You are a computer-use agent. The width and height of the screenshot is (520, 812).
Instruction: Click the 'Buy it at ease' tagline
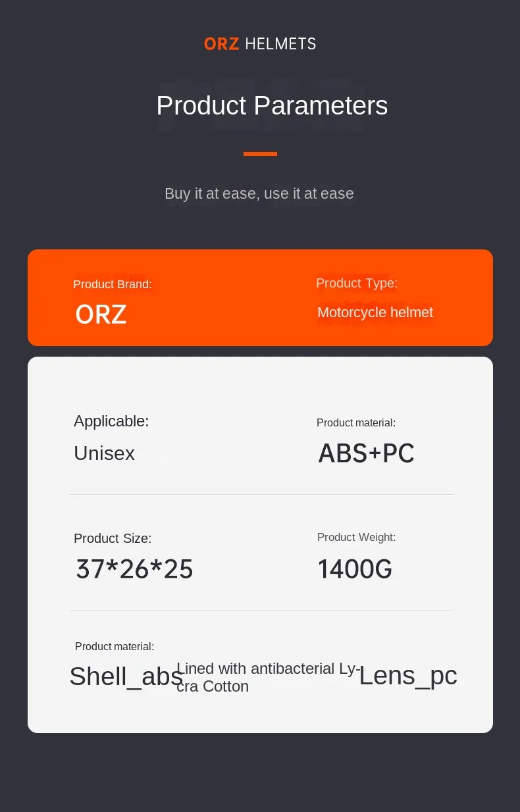pos(259,193)
